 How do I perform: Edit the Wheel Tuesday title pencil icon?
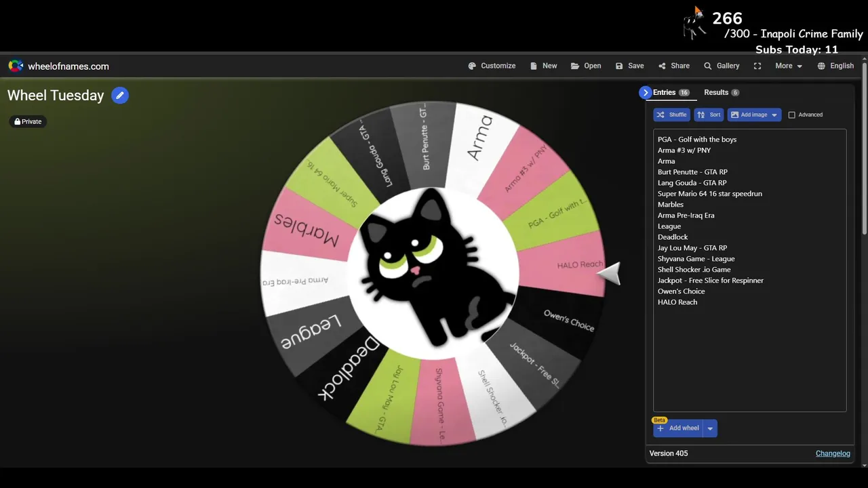coord(120,96)
